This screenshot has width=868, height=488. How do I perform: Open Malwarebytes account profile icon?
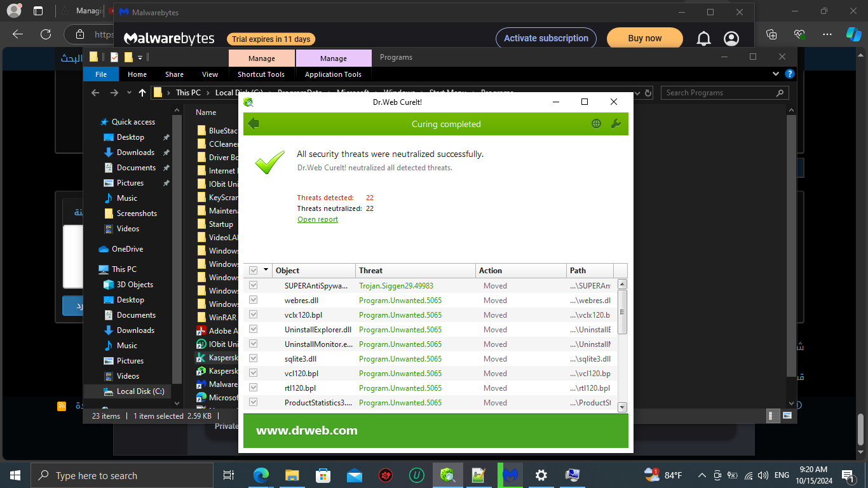point(731,39)
